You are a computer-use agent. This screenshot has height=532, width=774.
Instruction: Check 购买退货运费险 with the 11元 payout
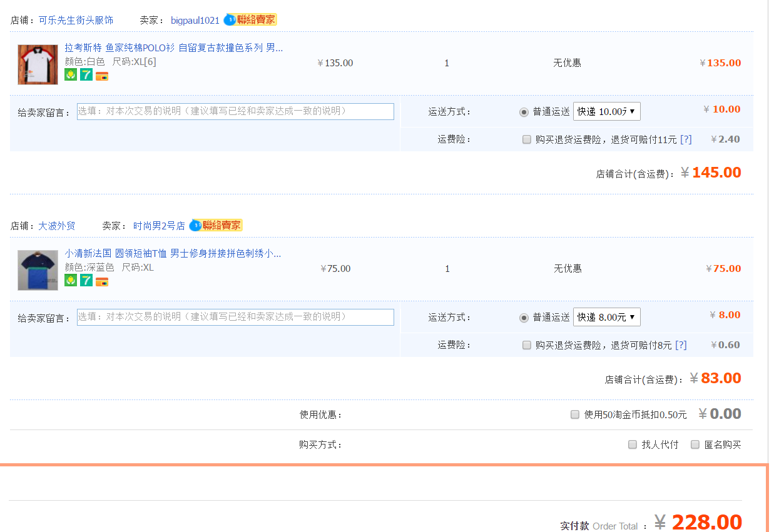click(527, 139)
